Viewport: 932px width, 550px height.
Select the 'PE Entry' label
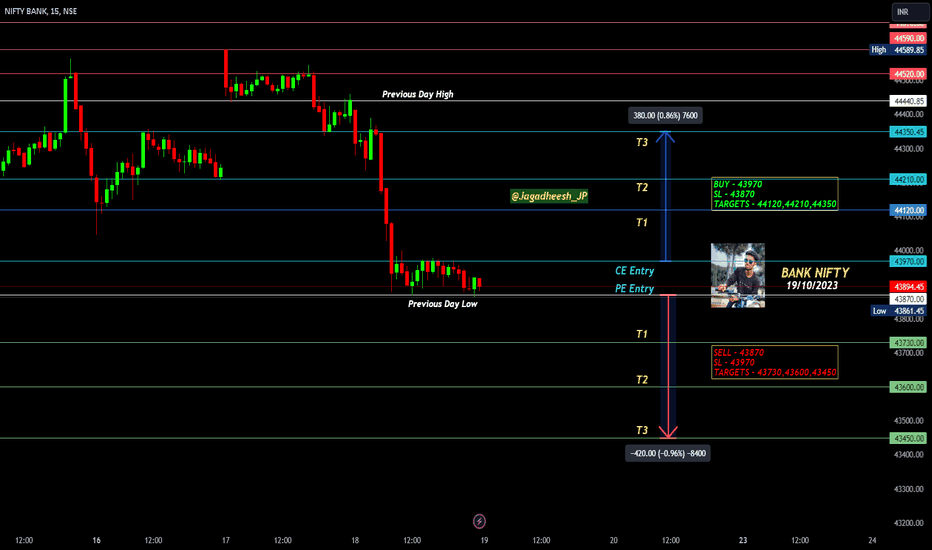pyautogui.click(x=634, y=288)
